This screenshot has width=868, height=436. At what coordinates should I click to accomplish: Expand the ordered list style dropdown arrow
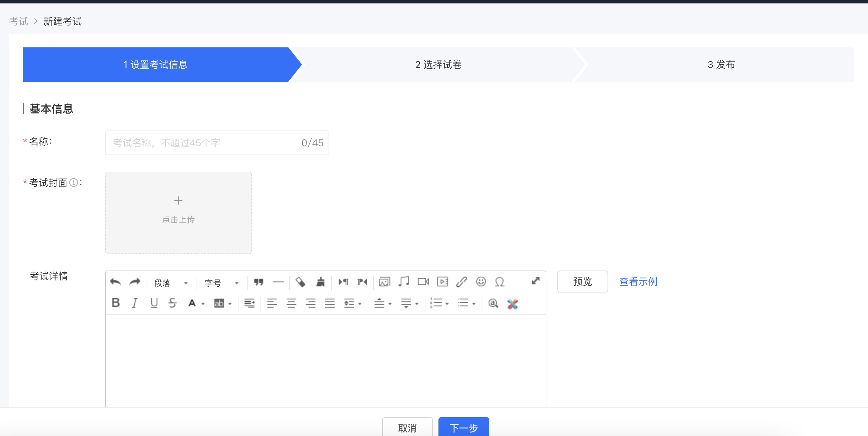[447, 303]
